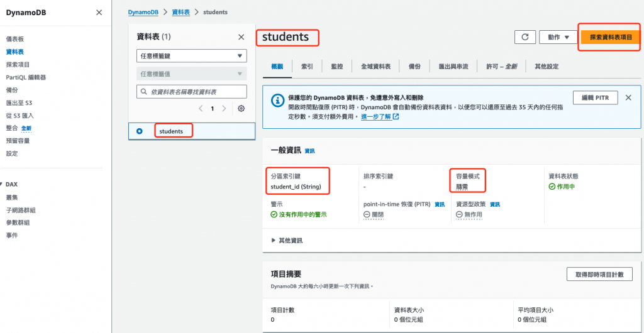Click the info icon in the PITR banner
This screenshot has width=644, height=333.
tap(277, 100)
